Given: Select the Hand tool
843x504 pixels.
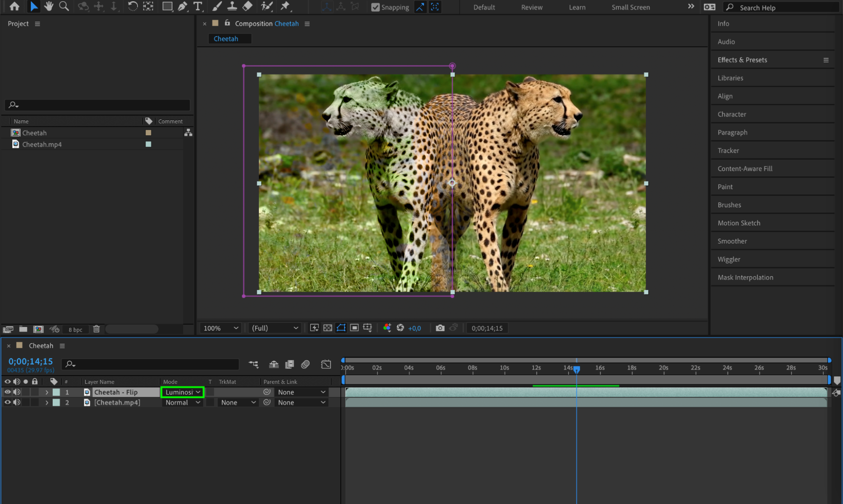Looking at the screenshot, I should point(49,6).
